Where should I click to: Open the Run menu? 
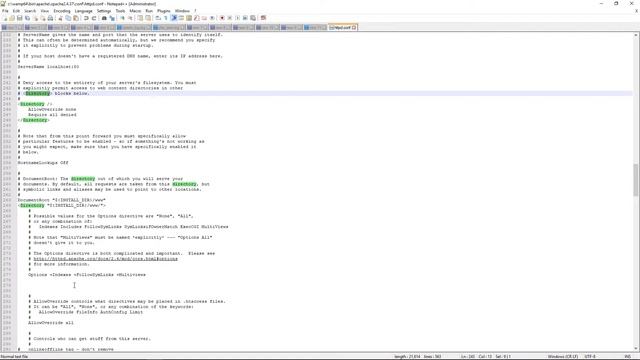(149, 11)
